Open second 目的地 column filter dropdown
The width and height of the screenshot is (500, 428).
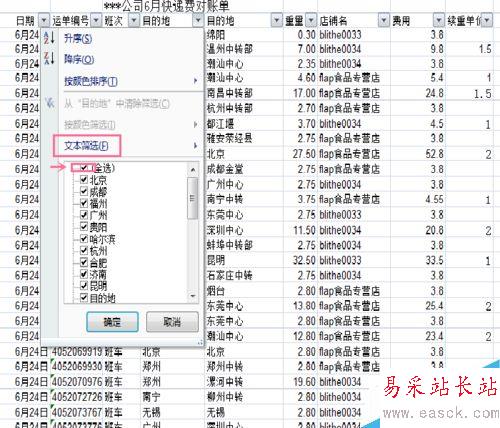(x=276, y=21)
